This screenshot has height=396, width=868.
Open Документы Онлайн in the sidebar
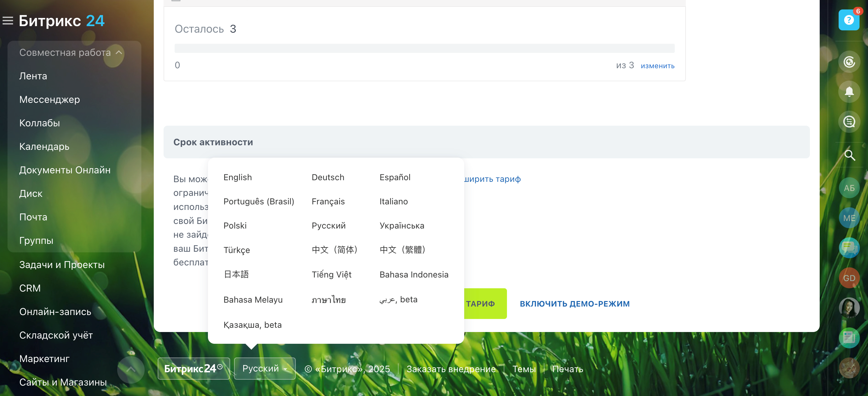click(x=65, y=170)
